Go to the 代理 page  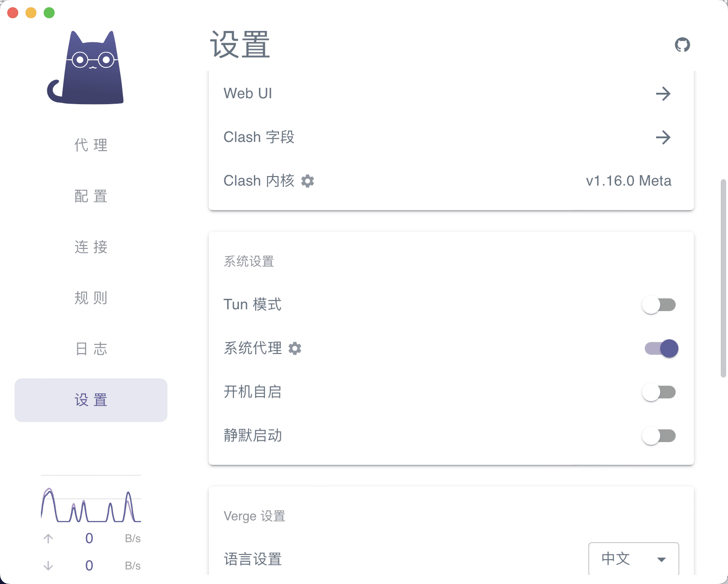91,146
